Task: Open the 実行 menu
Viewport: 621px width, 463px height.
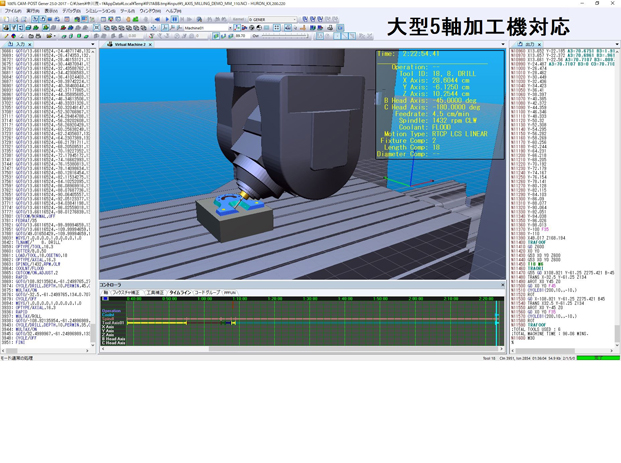Action: pos(32,11)
